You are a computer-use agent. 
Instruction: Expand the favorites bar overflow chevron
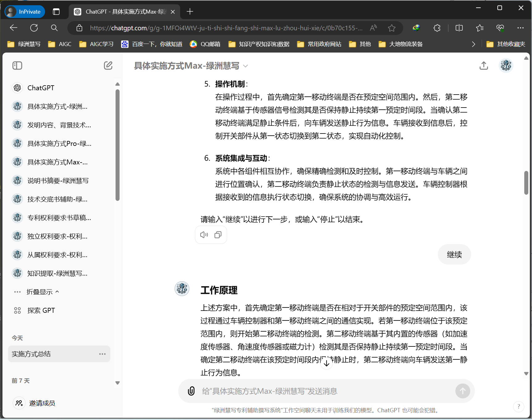(x=474, y=44)
